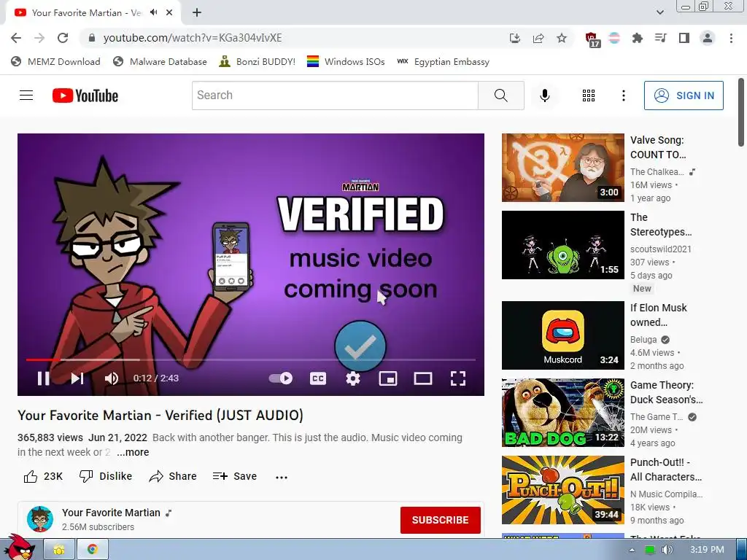This screenshot has height=560, width=747.
Task: Open media control icon in toolbar
Action: pos(660,38)
